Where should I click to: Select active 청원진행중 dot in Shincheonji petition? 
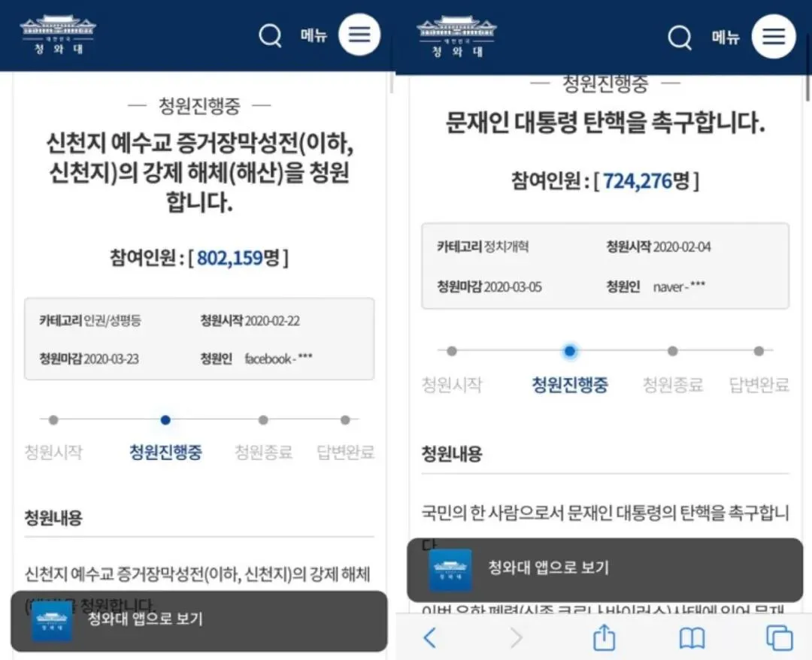pyautogui.click(x=165, y=419)
